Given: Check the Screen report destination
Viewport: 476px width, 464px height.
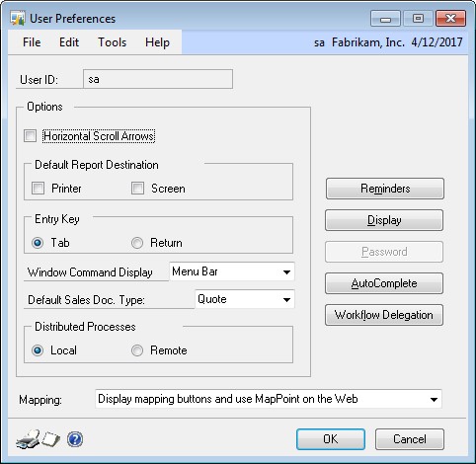Looking at the screenshot, I should pyautogui.click(x=137, y=189).
